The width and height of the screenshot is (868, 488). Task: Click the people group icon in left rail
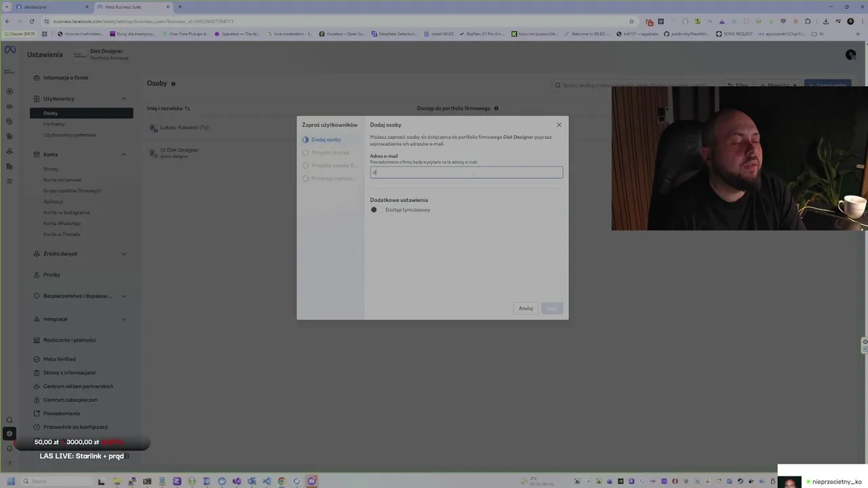(9, 106)
